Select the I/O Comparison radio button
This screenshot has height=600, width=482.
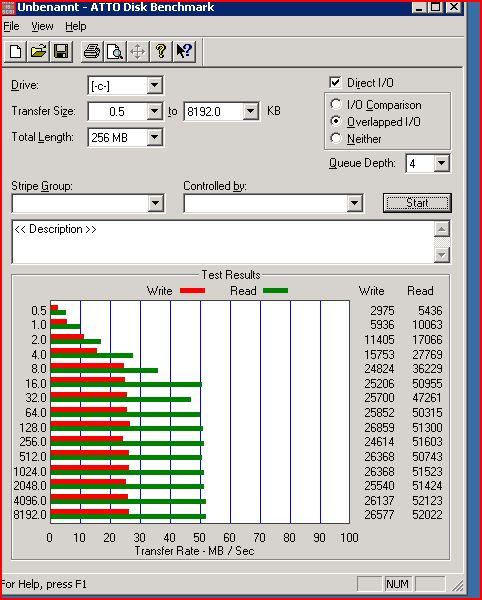click(335, 104)
